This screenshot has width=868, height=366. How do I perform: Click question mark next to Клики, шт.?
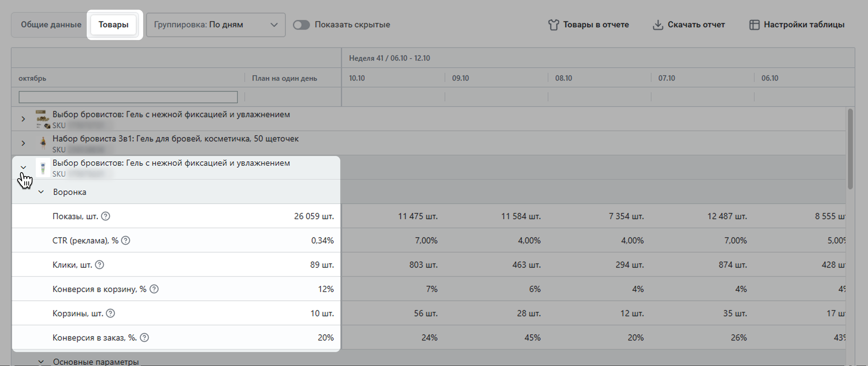coord(99,265)
